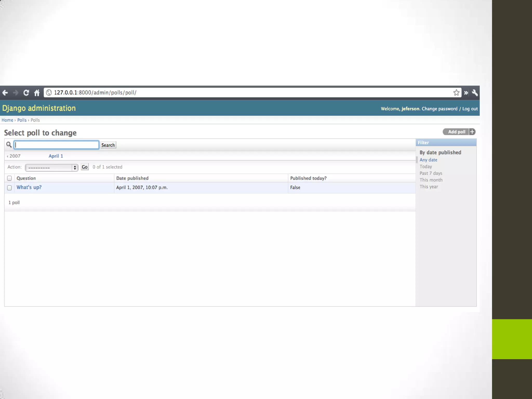532x399 pixels.
Task: Click the browser forward arrow
Action: point(16,93)
